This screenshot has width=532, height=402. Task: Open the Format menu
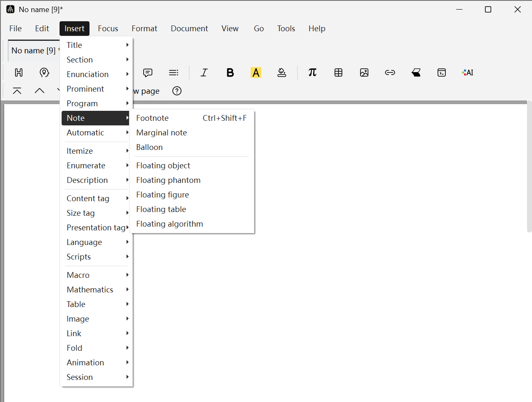144,28
